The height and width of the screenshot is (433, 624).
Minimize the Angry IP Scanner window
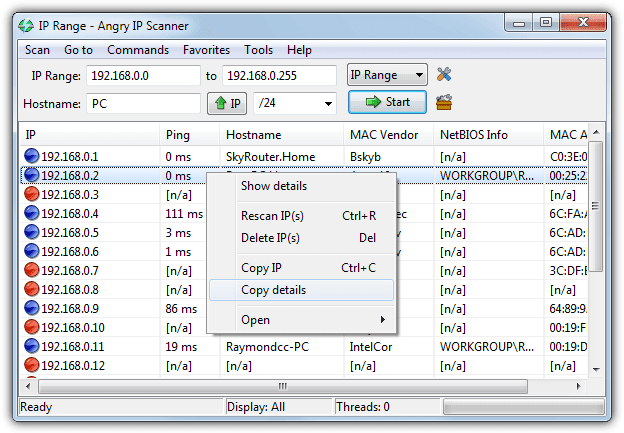519,23
